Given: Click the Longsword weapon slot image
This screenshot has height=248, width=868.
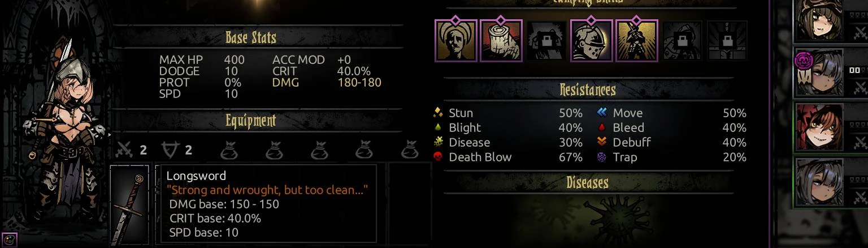Looking at the screenshot, I should click(x=129, y=206).
